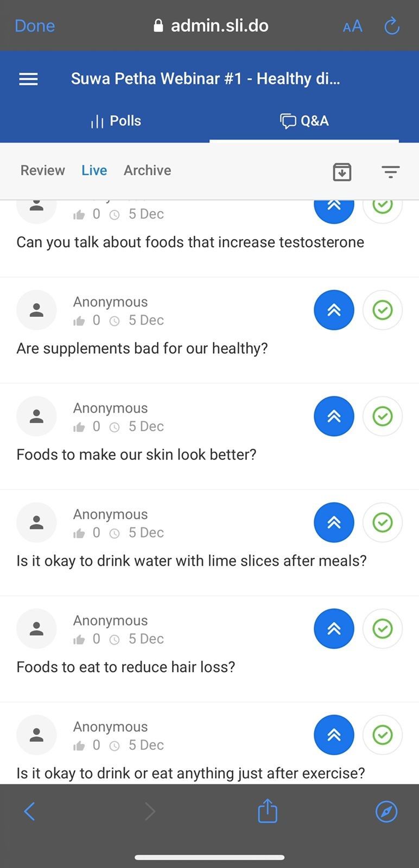This screenshot has height=868, width=419.
Task: Open the AA text size menu
Action: pyautogui.click(x=352, y=26)
